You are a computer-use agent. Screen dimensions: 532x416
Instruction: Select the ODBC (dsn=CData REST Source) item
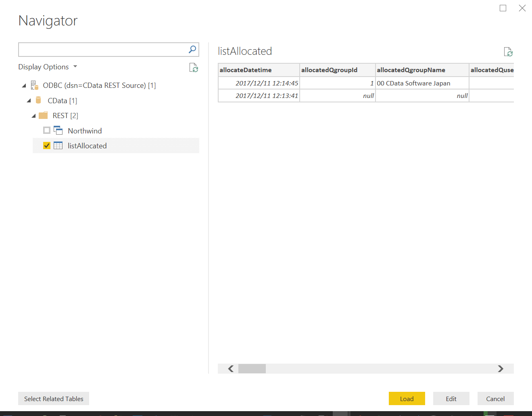point(99,85)
